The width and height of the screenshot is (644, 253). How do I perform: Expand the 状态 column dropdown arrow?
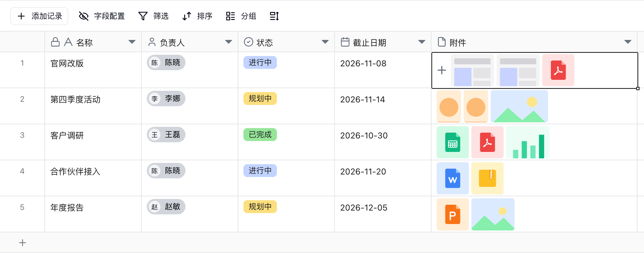coord(325,42)
